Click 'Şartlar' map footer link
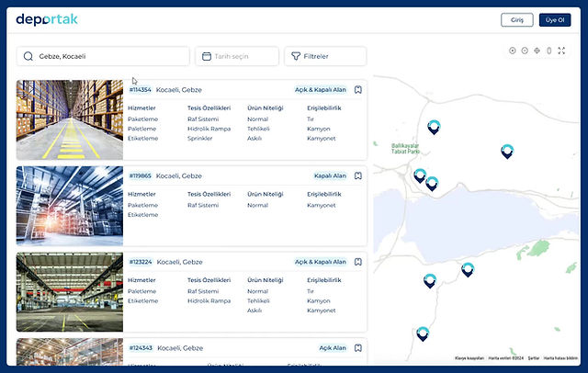The image size is (588, 373). (533, 358)
